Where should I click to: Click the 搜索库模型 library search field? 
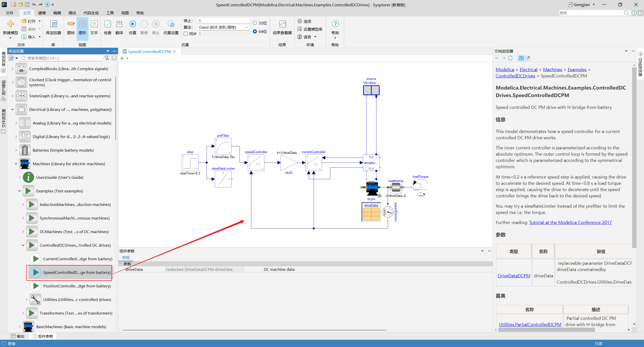point(64,58)
